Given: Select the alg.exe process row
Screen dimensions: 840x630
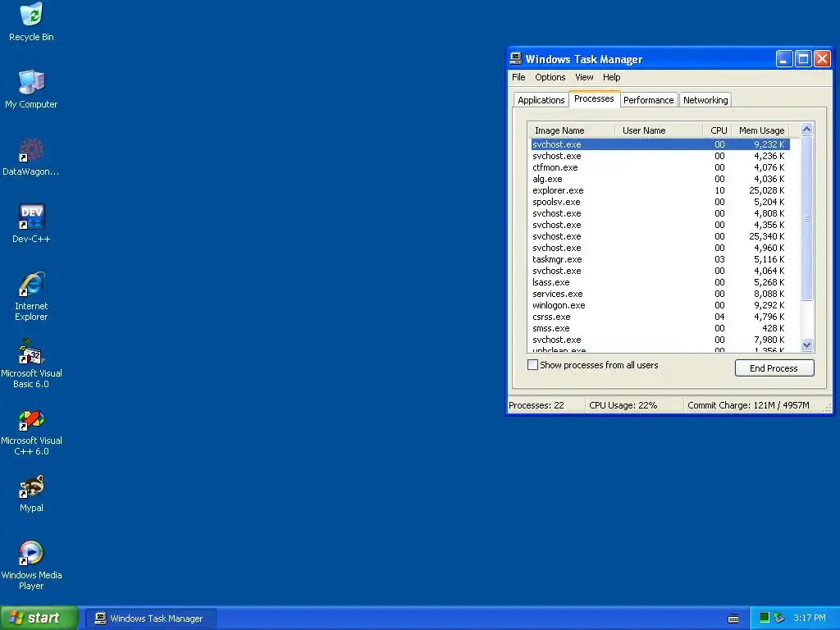Looking at the screenshot, I should tap(660, 179).
